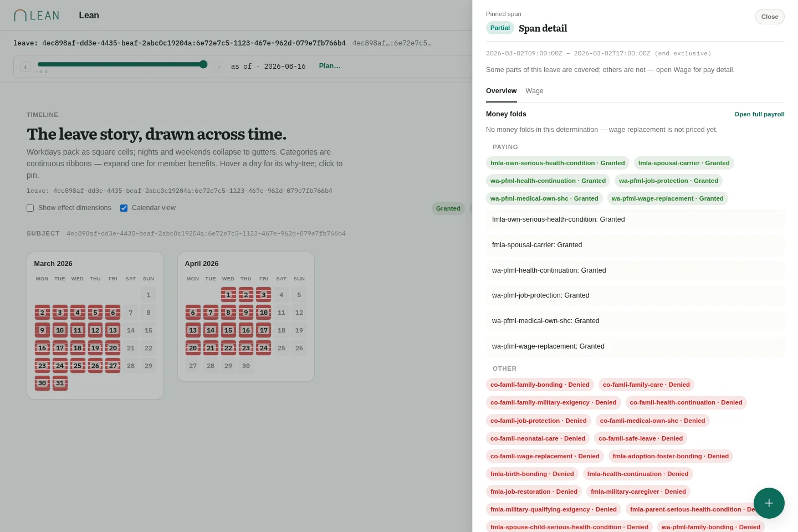Viewport: 798px width, 532px height.
Task: Step the timeline forward with the right chevron
Action: (x=219, y=66)
